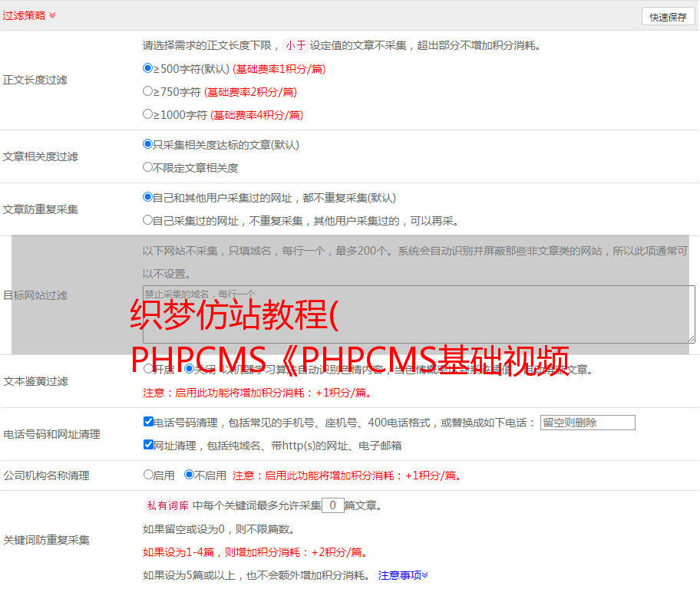Click the red text 基础费率4积分/篇
This screenshot has height=589, width=700.
[256, 115]
